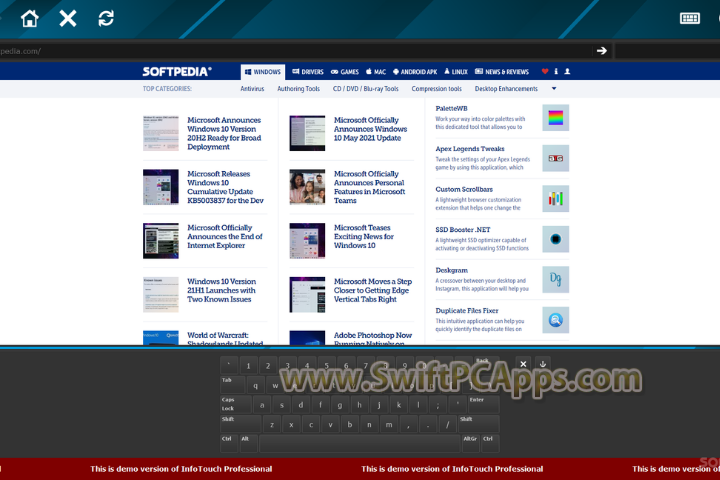Open the Mac section

click(376, 72)
